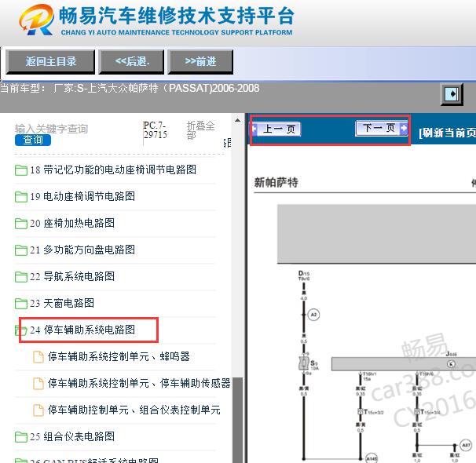
Task: Open folder icon for 25 组合仪表电路图
Action: [21, 437]
